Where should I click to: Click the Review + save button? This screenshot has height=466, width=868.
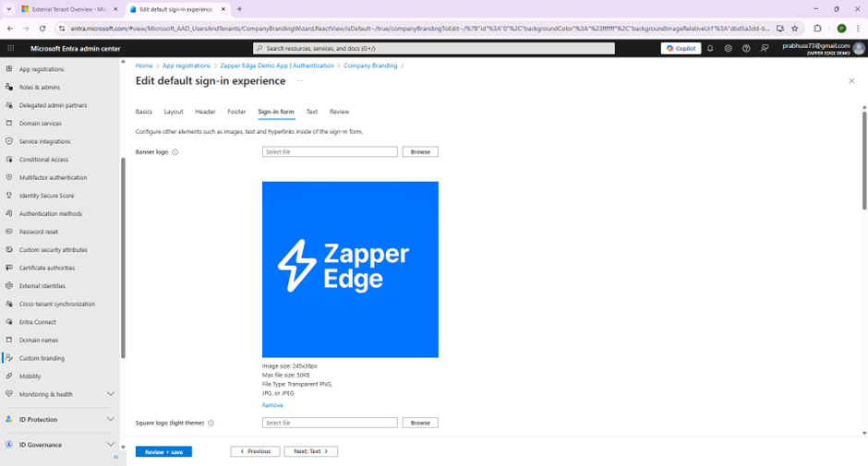pos(163,451)
